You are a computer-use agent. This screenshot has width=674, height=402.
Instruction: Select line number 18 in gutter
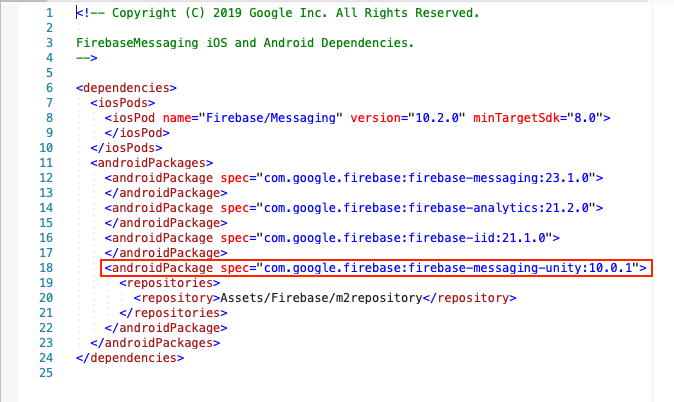pos(46,268)
